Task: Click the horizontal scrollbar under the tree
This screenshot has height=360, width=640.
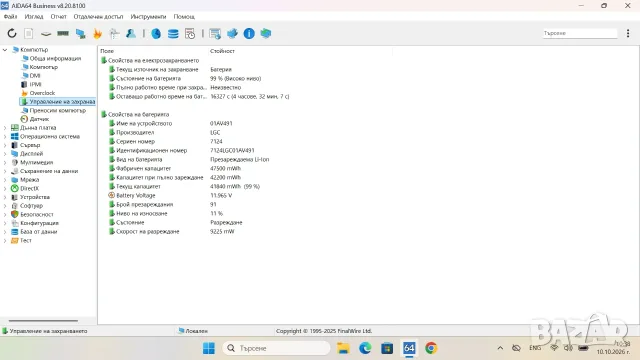Action: click(x=43, y=321)
